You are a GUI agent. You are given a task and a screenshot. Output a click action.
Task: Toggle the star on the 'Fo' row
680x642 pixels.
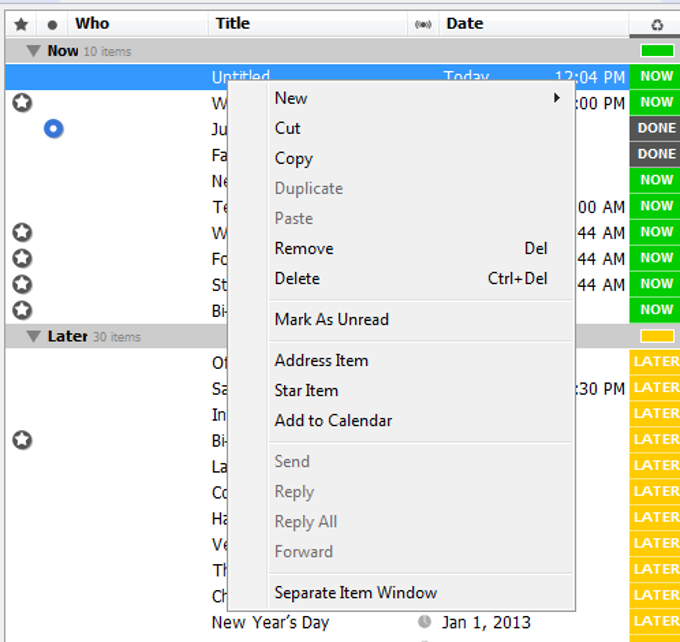[x=22, y=259]
